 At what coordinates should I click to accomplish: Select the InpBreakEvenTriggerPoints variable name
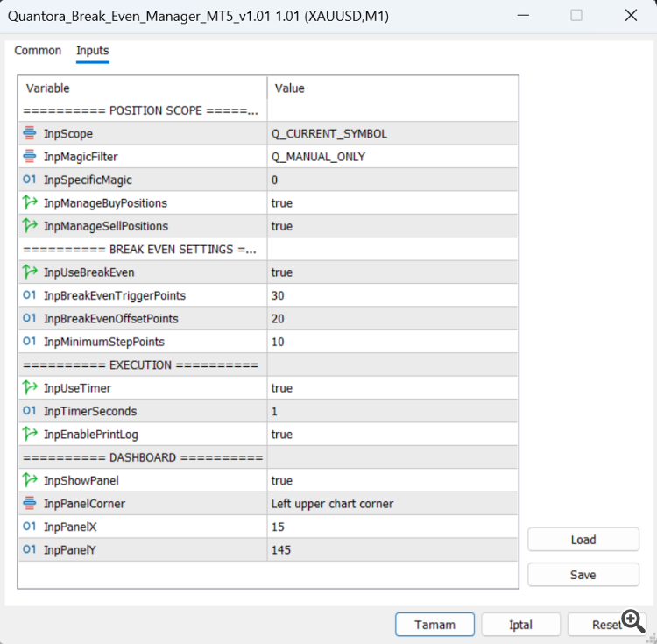click(115, 296)
